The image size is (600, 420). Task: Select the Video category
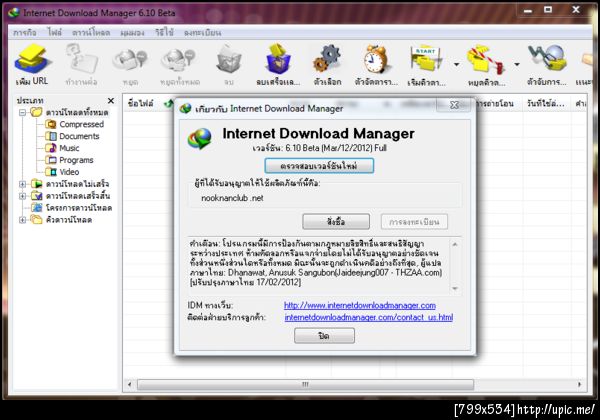[69, 172]
